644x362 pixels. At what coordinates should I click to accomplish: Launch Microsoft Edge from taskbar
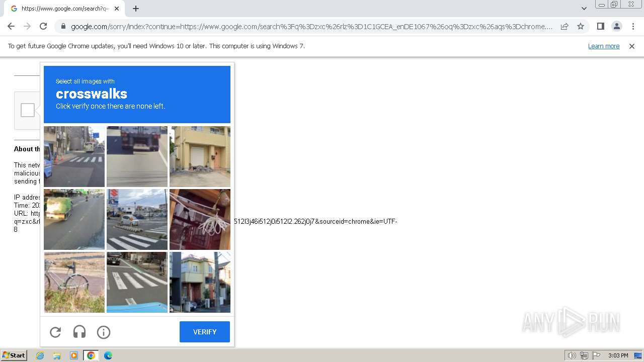click(x=108, y=355)
